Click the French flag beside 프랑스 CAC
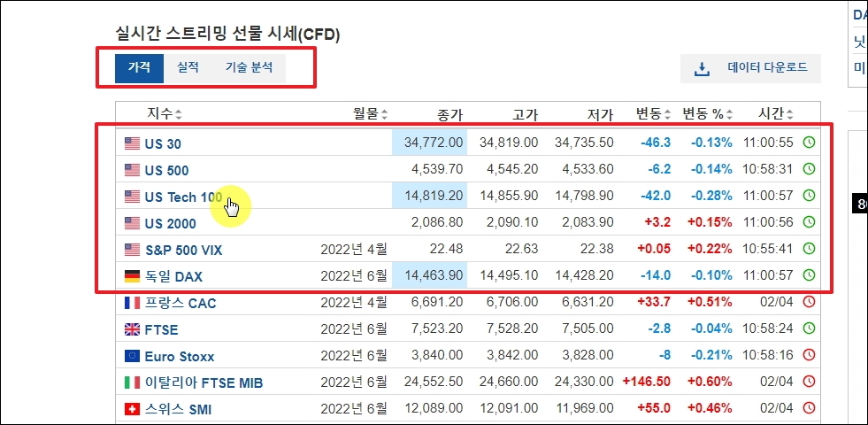The height and width of the screenshot is (425, 868). (x=132, y=303)
